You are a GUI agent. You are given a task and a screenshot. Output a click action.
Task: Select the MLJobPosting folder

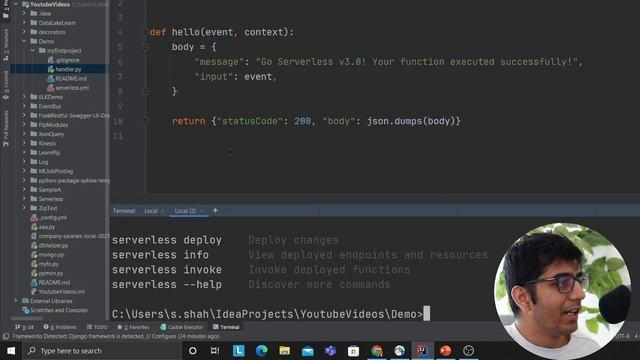point(56,171)
